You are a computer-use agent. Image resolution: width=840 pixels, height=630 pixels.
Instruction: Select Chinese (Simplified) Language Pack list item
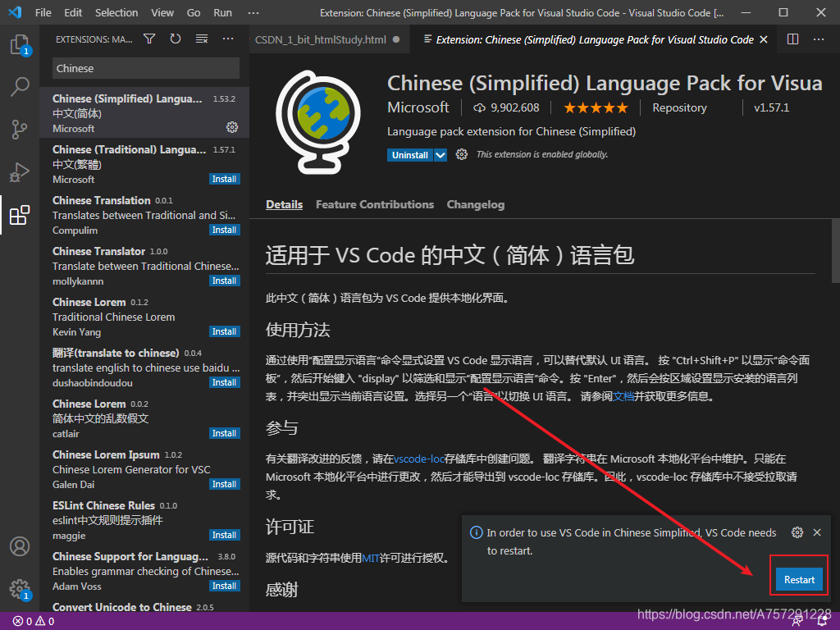click(x=144, y=112)
